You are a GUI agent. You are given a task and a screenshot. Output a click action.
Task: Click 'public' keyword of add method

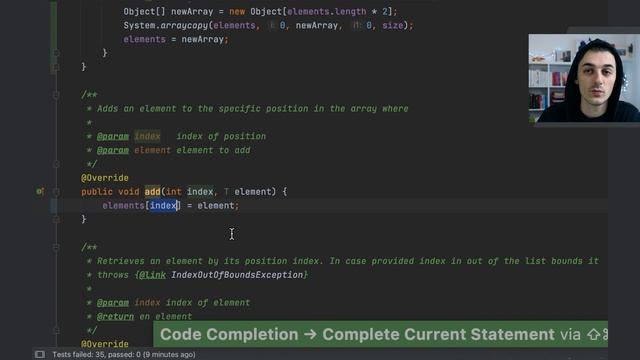pyautogui.click(x=97, y=191)
